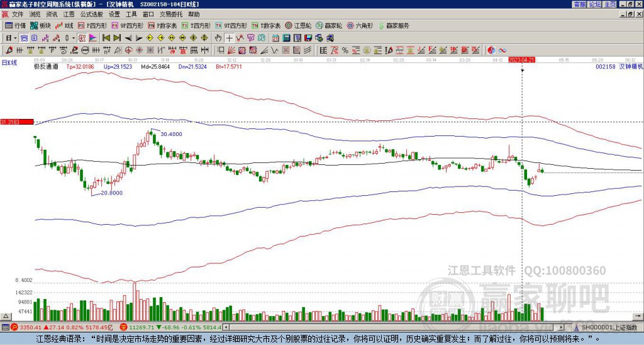Open the 六角形 hexagon tool

[x=360, y=25]
